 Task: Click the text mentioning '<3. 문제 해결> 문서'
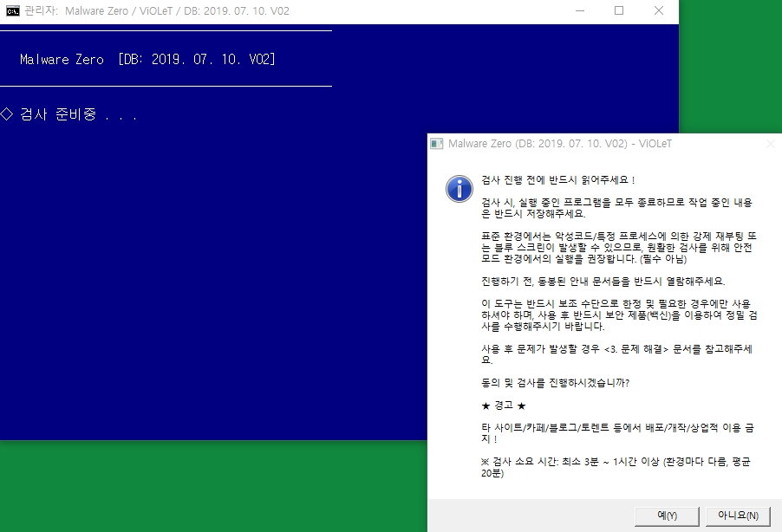coord(617,354)
